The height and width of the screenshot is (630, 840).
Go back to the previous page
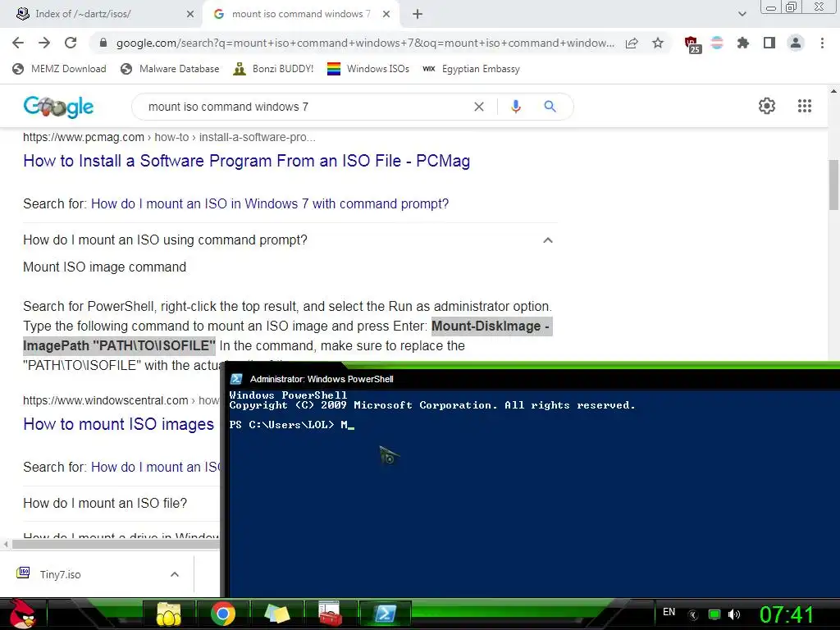tap(18, 43)
